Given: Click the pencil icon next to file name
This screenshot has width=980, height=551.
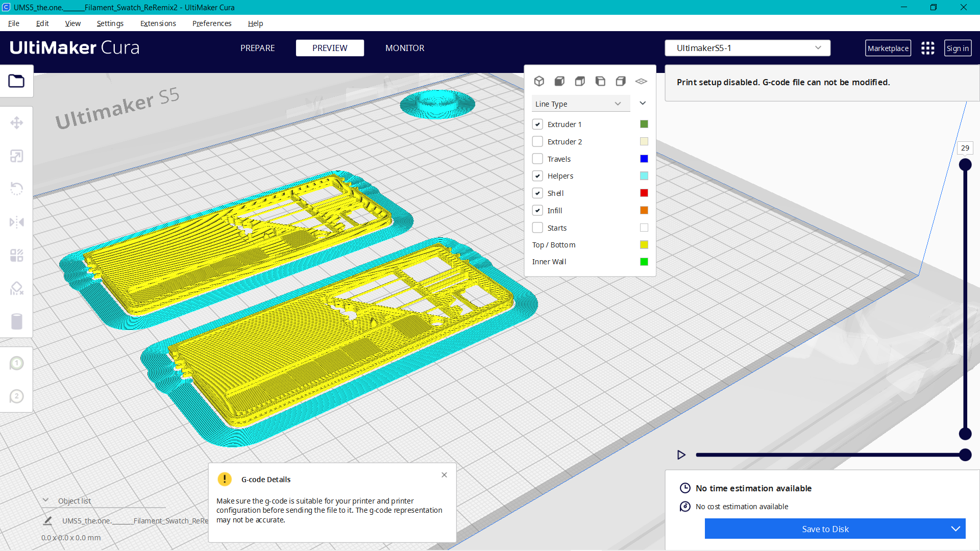Looking at the screenshot, I should (x=47, y=520).
